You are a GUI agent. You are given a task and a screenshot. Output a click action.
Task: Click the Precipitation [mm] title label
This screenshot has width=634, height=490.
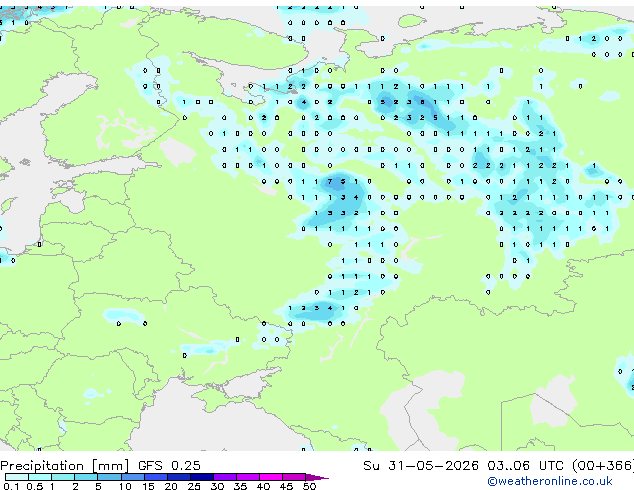pyautogui.click(x=65, y=466)
